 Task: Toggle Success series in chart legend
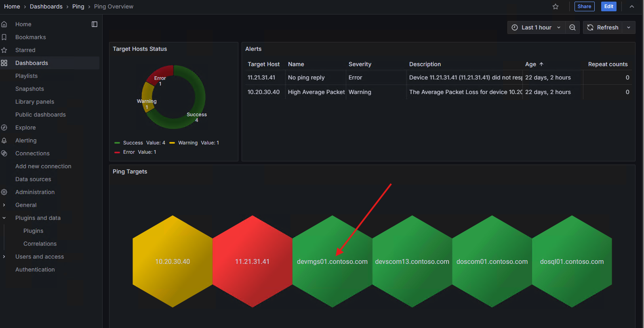click(x=133, y=143)
